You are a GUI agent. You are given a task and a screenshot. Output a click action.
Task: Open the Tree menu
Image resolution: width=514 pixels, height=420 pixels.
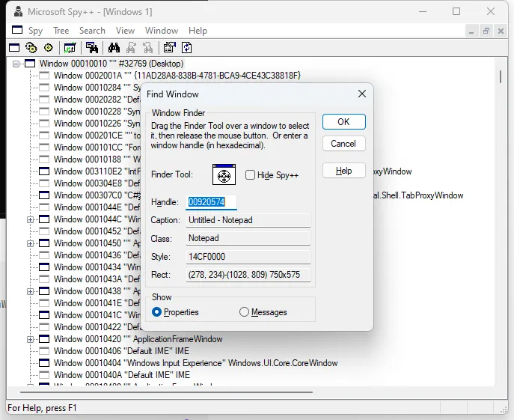point(61,31)
